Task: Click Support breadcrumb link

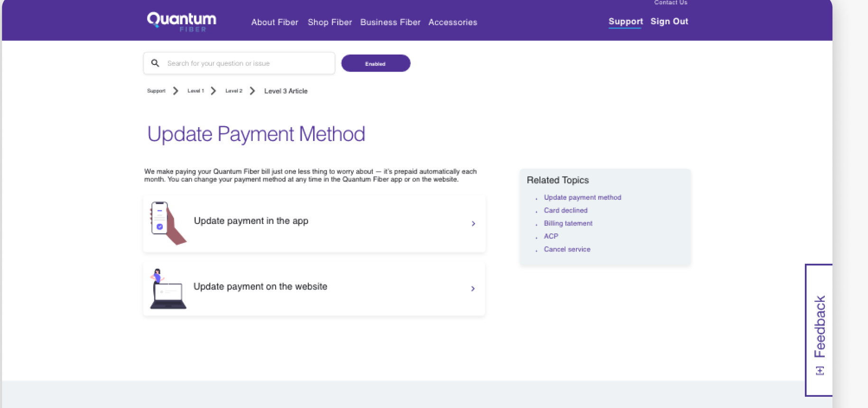Action: point(156,91)
